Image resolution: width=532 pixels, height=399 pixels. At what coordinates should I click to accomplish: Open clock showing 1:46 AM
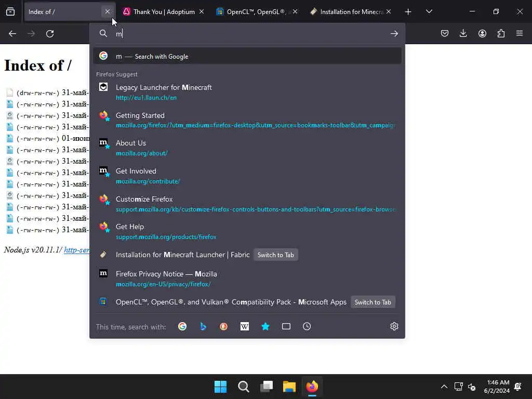(496, 387)
